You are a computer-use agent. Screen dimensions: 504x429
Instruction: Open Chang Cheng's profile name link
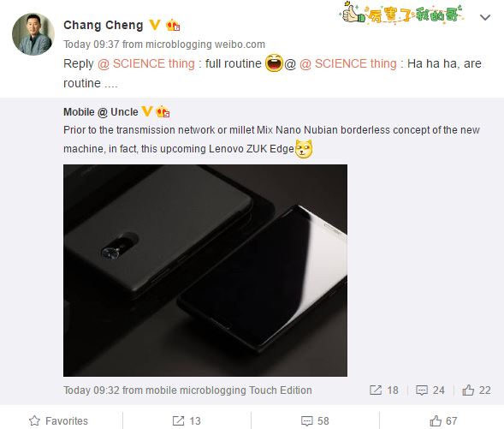coord(104,26)
